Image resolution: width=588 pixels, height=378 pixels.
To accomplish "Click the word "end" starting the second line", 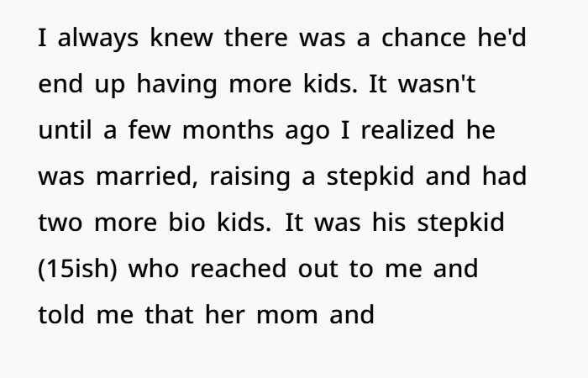I will [x=60, y=85].
